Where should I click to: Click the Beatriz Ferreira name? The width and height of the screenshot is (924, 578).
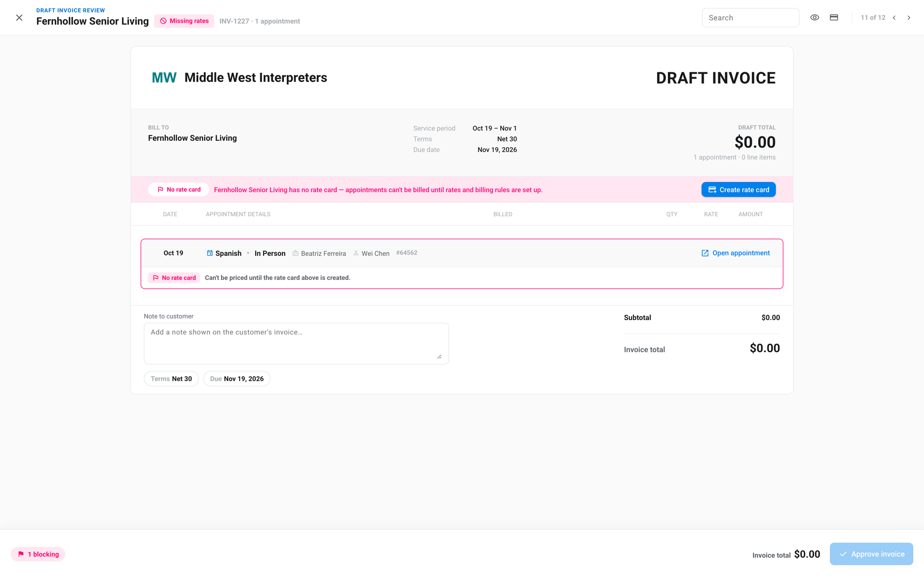point(324,254)
